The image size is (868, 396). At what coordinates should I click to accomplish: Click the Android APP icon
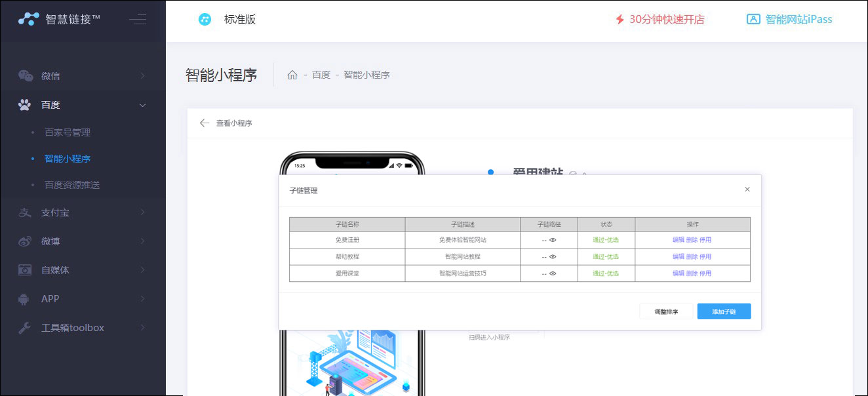(x=25, y=299)
